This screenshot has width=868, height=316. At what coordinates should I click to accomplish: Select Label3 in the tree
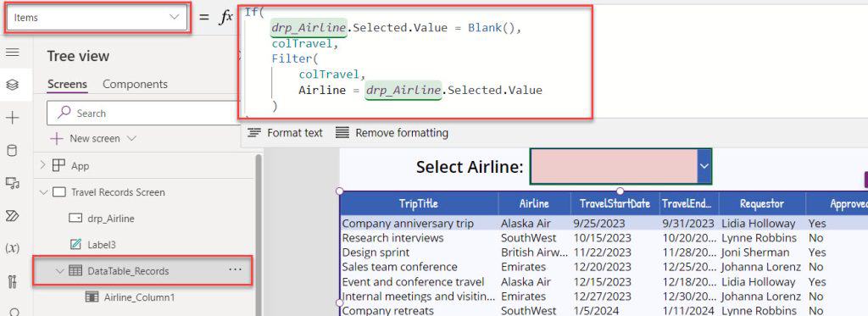[102, 245]
